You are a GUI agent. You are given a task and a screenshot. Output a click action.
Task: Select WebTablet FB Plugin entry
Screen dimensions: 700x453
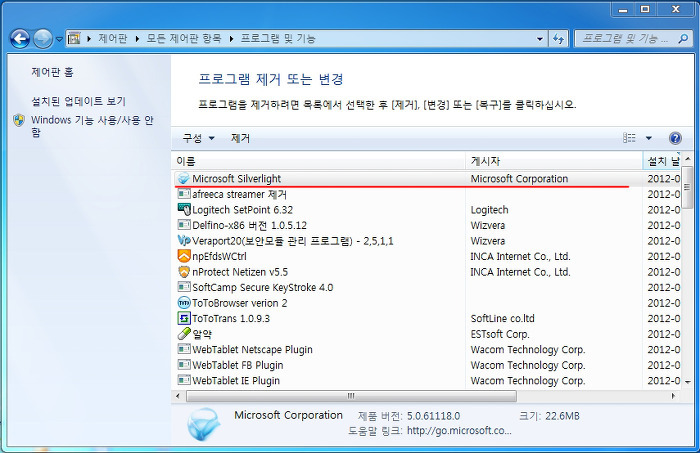(x=238, y=365)
